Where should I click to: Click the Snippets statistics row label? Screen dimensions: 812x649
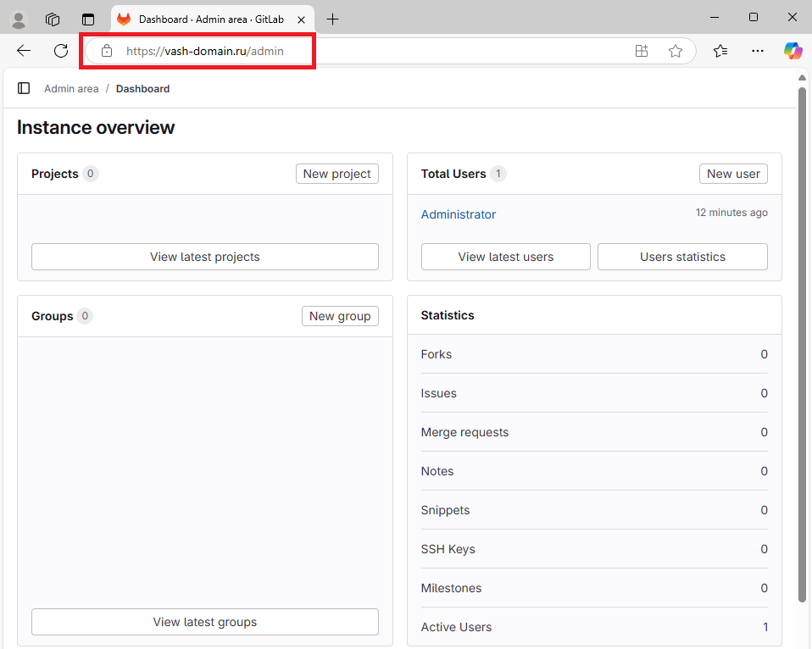click(445, 510)
